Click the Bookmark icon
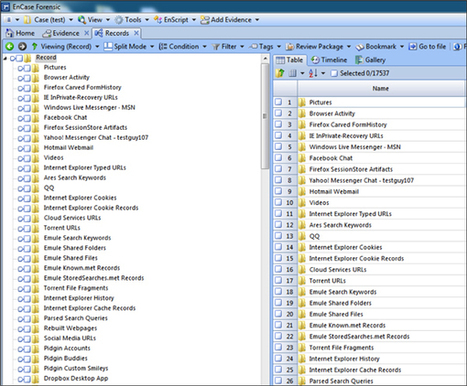The width and height of the screenshot is (467, 386). pyautogui.click(x=360, y=47)
